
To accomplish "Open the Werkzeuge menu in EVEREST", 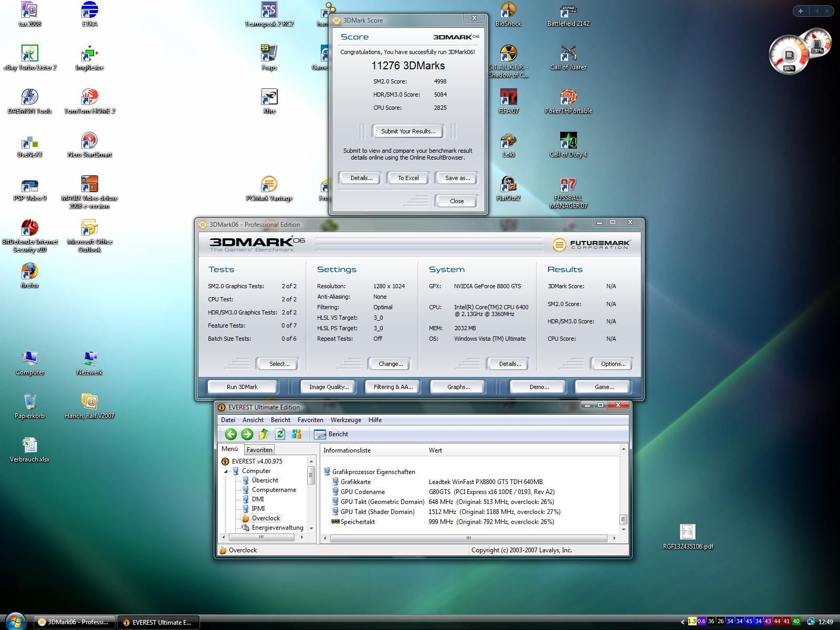I will [346, 420].
